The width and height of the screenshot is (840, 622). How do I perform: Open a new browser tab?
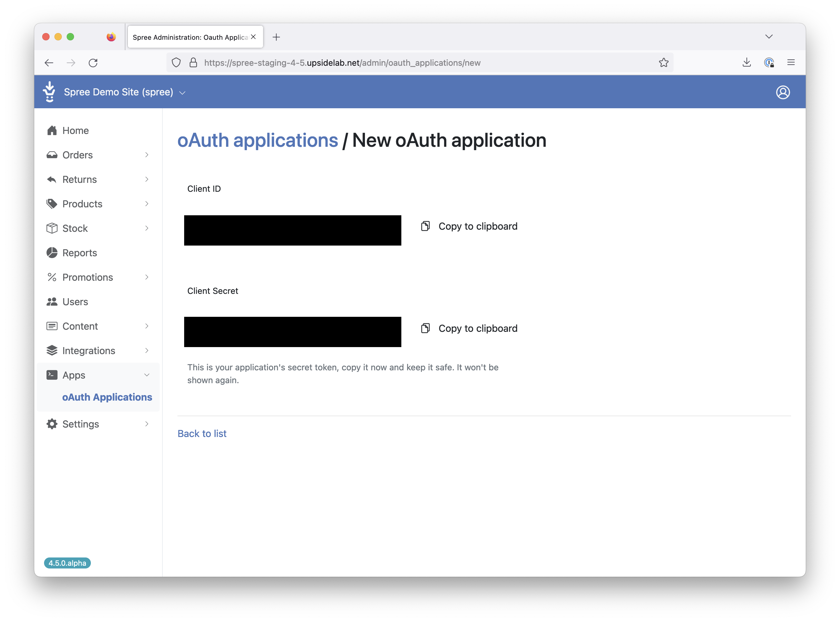tap(276, 37)
